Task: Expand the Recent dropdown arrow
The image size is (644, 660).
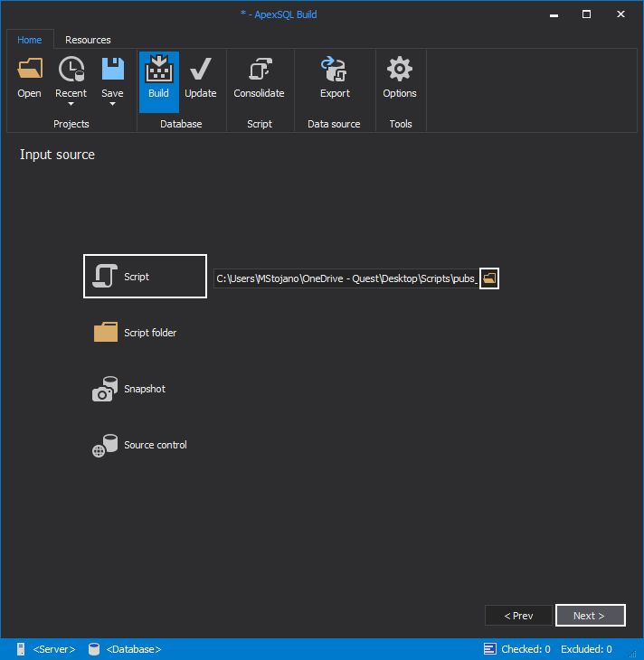Action: 71,104
